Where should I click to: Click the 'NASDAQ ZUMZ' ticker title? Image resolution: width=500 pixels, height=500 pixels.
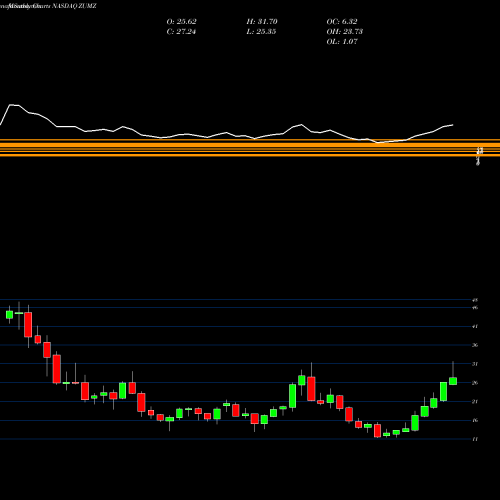[74, 6]
